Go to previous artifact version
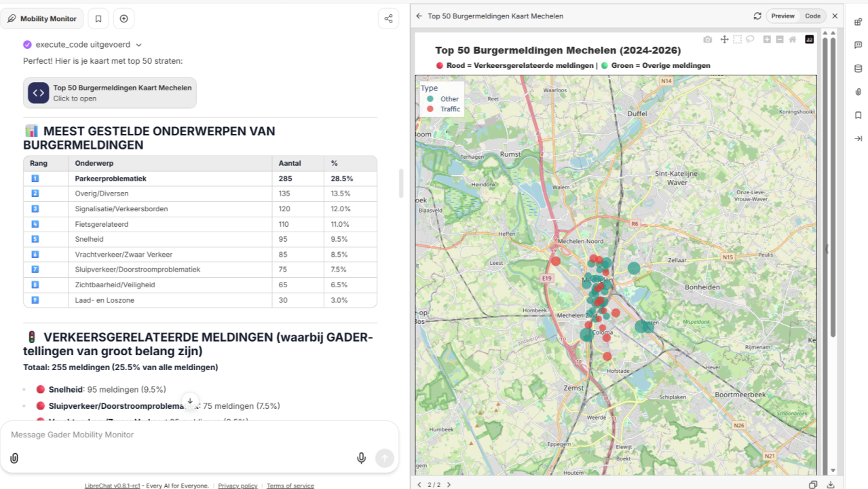Viewport: 868px width, 489px height. pos(419,485)
